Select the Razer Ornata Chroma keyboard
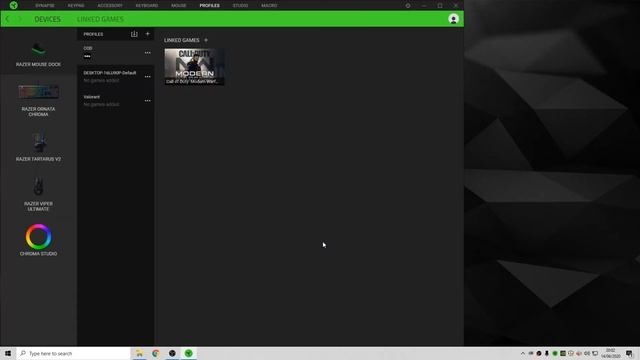The image size is (640, 360). (x=38, y=100)
